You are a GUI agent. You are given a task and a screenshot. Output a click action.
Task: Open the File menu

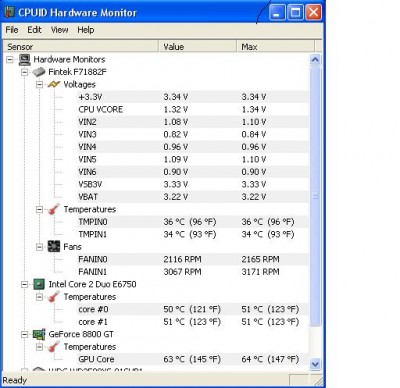pyautogui.click(x=12, y=30)
